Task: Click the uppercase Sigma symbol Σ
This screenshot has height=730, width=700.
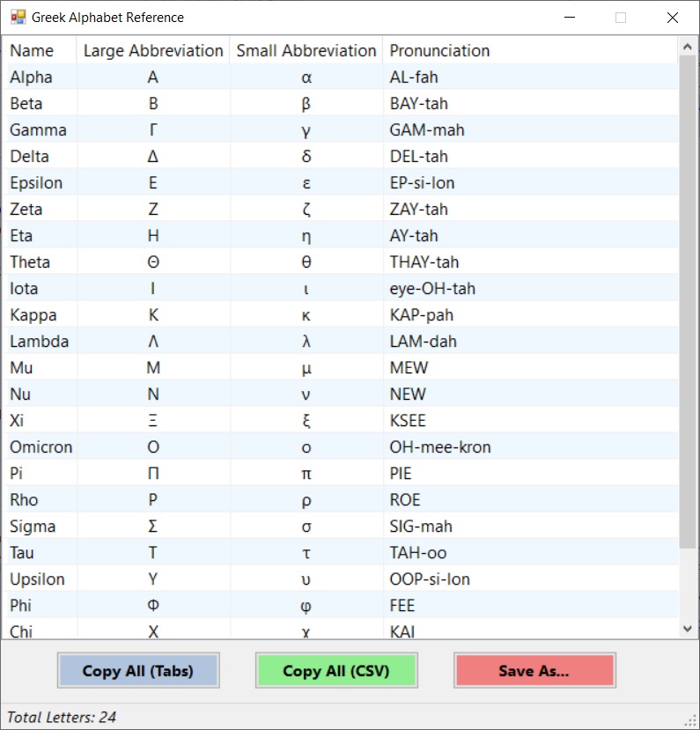Action: (x=153, y=527)
